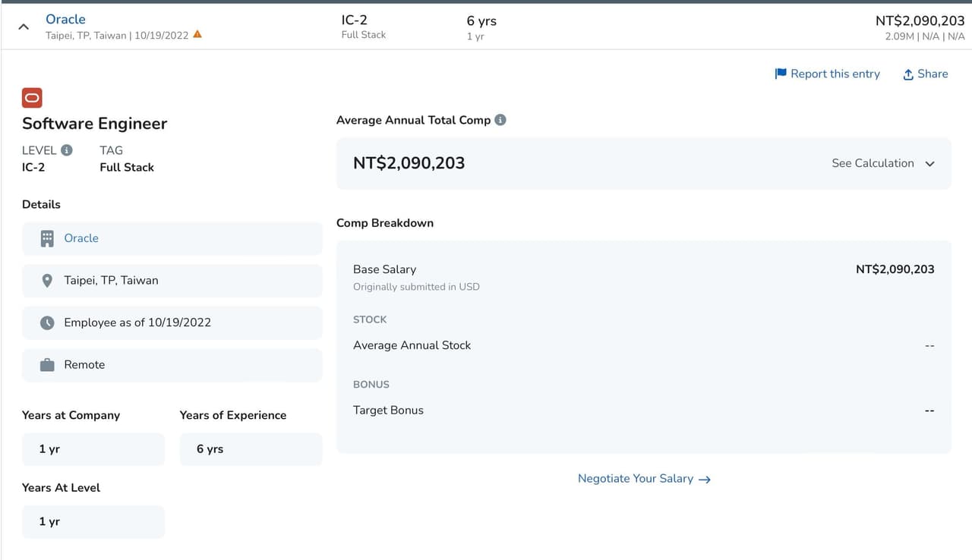
Task: Collapse the Oracle entry with the chevron
Action: coord(24,27)
